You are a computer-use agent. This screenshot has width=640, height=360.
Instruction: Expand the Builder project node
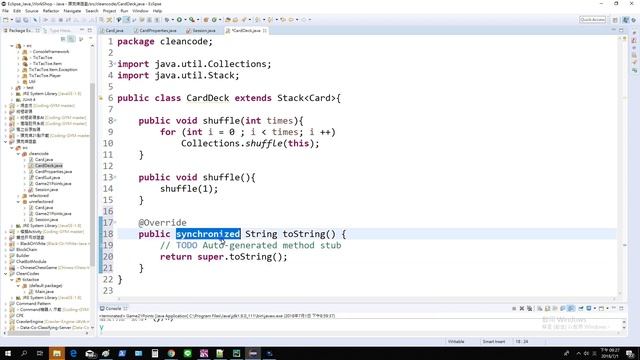pyautogui.click(x=6, y=256)
